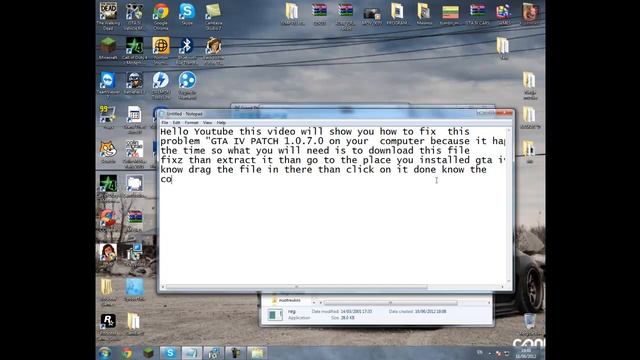Screen dimensions: 640x360
Task: Open the GTA IV CARS archive icon
Action: point(477,14)
